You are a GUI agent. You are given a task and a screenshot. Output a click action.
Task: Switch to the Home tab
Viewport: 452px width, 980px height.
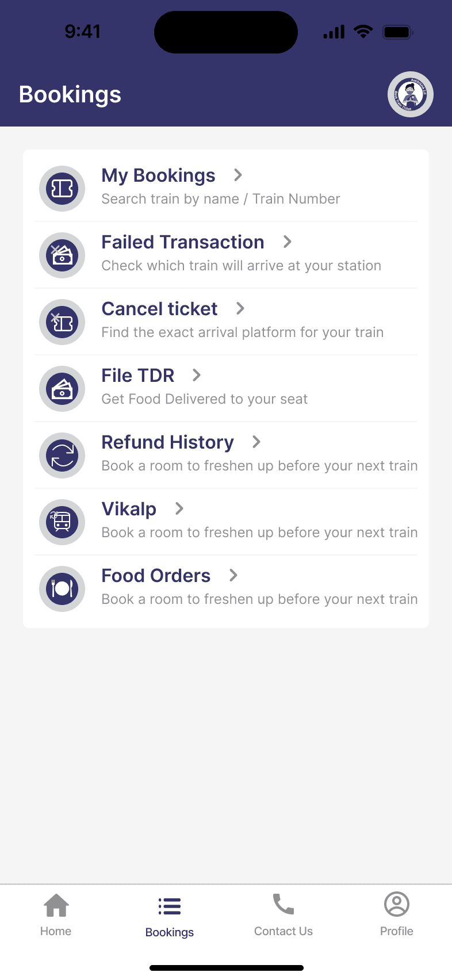click(56, 915)
